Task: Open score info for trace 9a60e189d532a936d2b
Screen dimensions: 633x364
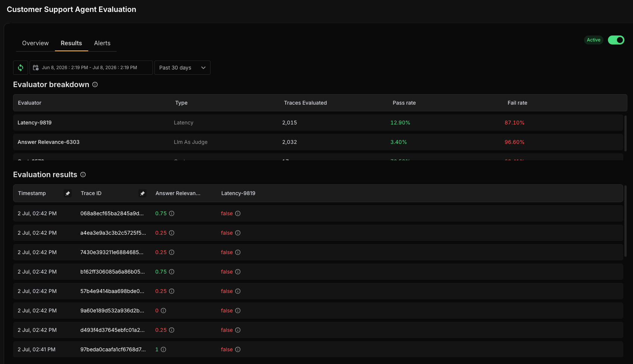Action: 163,311
